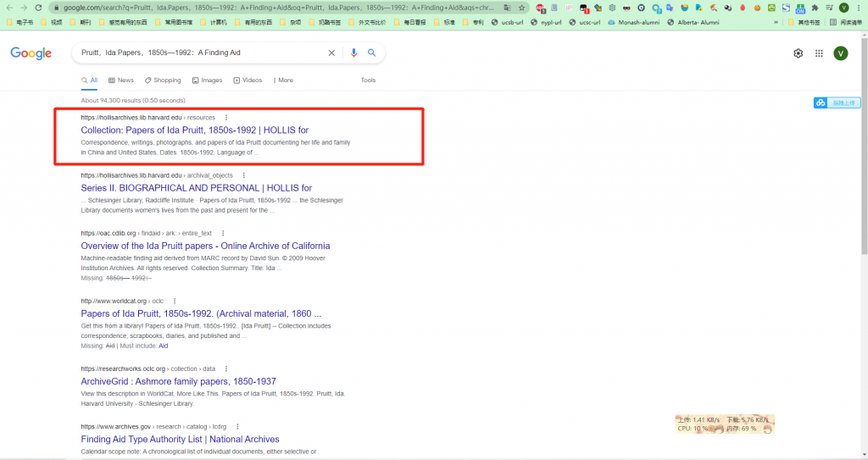Open options dots beside archives.gov result

(x=237, y=427)
